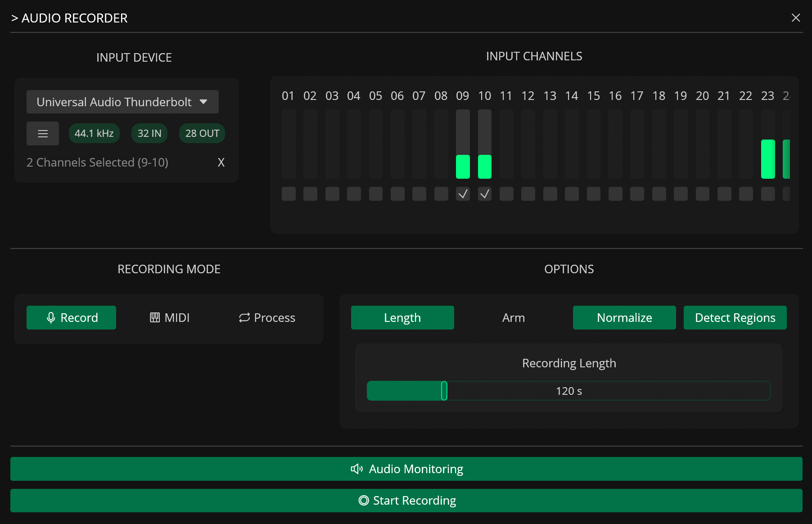The height and width of the screenshot is (524, 812).
Task: Enable input channel 04 checkbox
Action: 354,194
